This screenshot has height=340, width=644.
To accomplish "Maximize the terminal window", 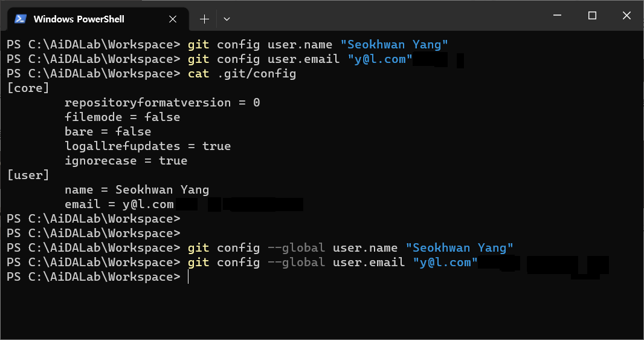I will tap(592, 15).
